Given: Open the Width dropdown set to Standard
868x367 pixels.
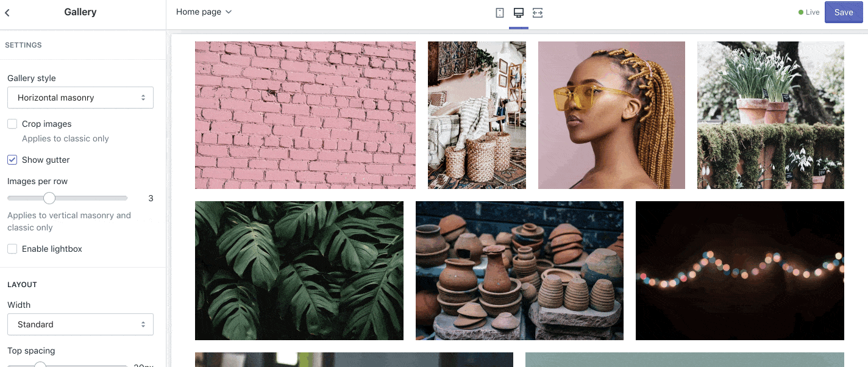Looking at the screenshot, I should pos(80,324).
